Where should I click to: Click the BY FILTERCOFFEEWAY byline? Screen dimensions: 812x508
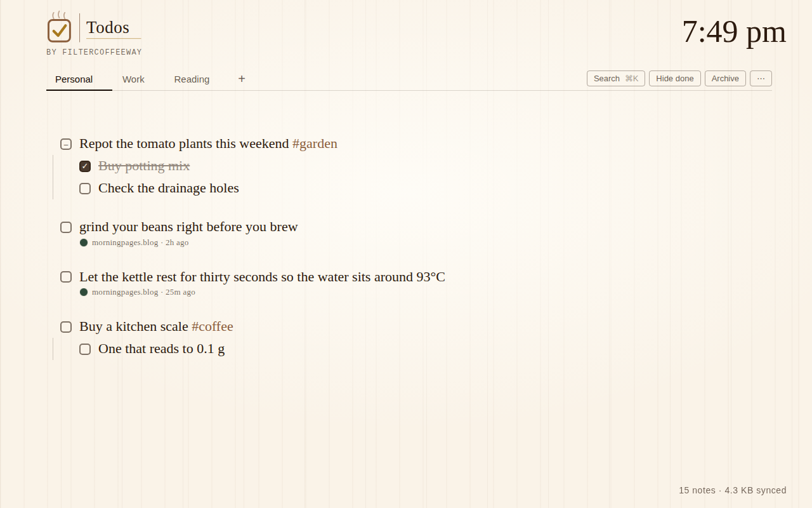pyautogui.click(x=94, y=52)
